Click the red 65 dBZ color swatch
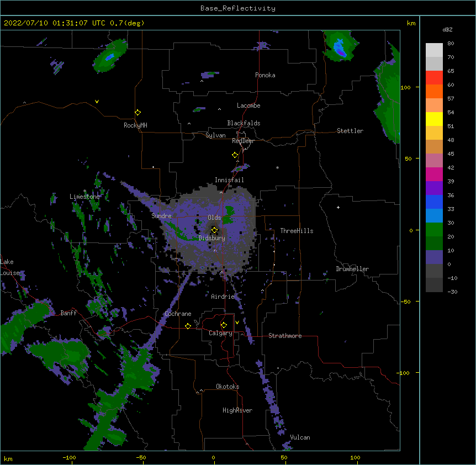The width and height of the screenshot is (476, 465). click(434, 78)
